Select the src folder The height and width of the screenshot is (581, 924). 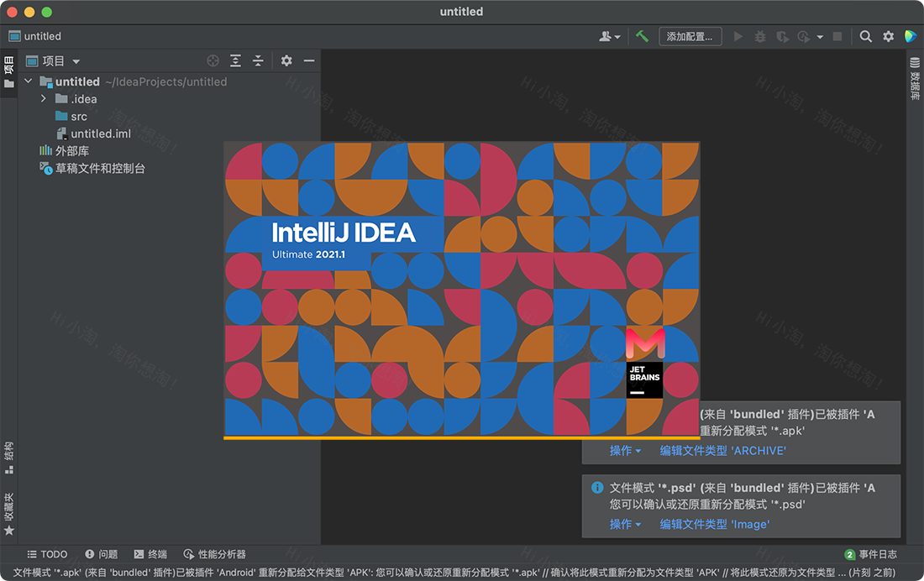click(x=71, y=116)
